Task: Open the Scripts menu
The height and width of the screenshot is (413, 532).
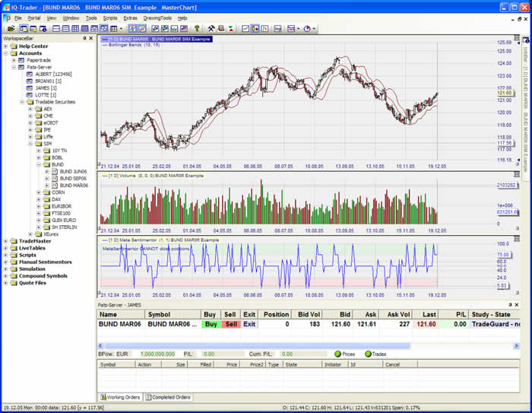Action: pyautogui.click(x=110, y=18)
